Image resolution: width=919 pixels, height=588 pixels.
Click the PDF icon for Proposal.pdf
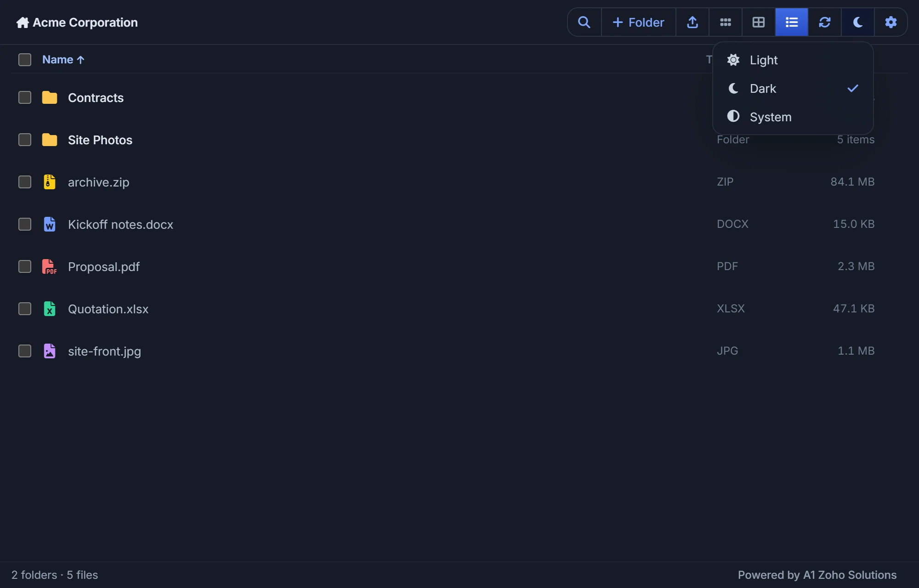click(50, 266)
